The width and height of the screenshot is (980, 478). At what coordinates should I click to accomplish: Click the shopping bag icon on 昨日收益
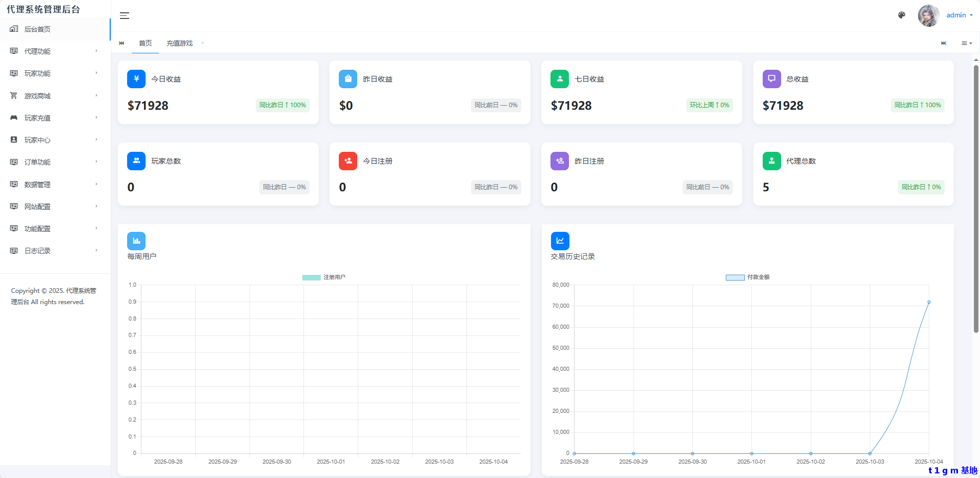(348, 79)
